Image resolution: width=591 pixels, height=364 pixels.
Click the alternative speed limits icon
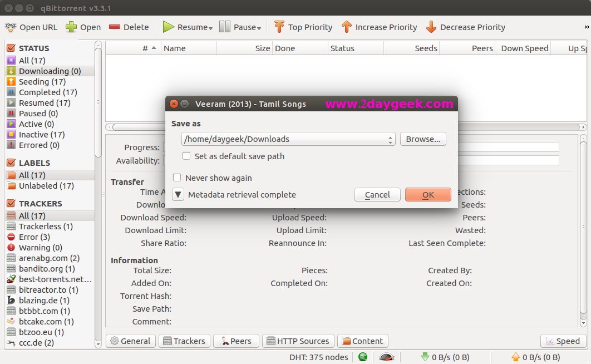pyautogui.click(x=387, y=357)
